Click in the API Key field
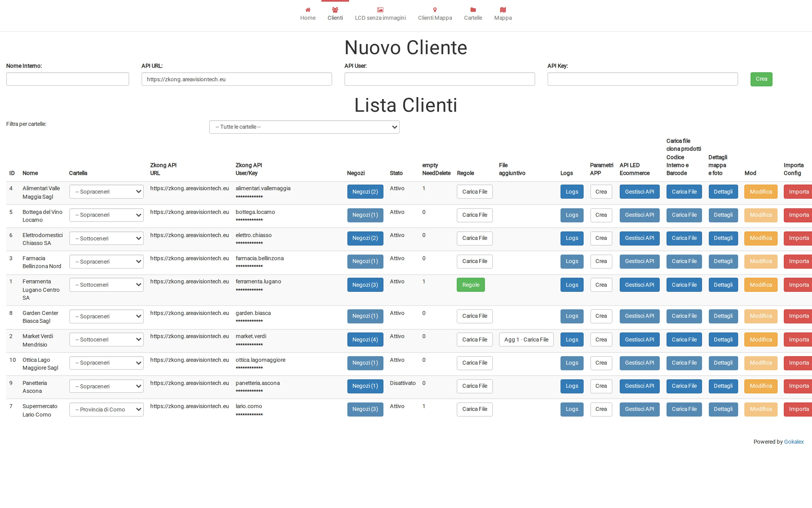This screenshot has height=508, width=812. click(643, 79)
